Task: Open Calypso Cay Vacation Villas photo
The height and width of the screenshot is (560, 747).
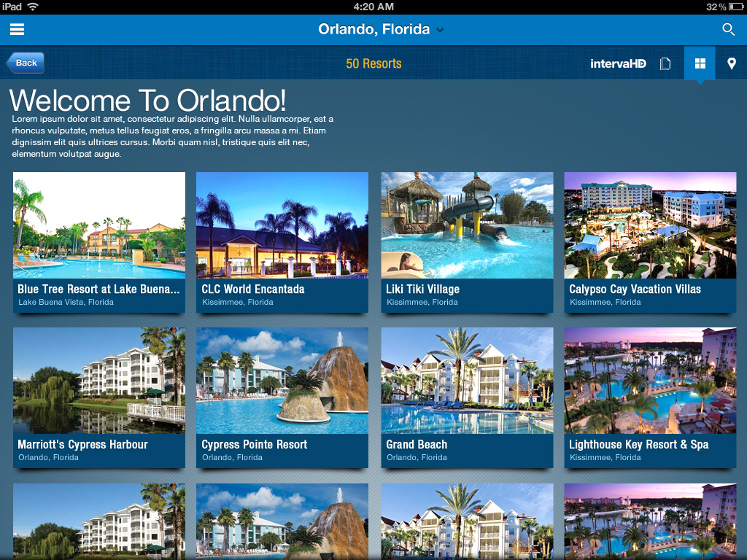Action: click(650, 225)
